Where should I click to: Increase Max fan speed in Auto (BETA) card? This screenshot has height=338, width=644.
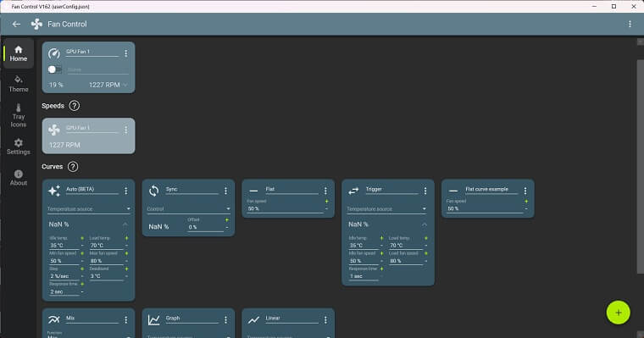[x=126, y=253]
